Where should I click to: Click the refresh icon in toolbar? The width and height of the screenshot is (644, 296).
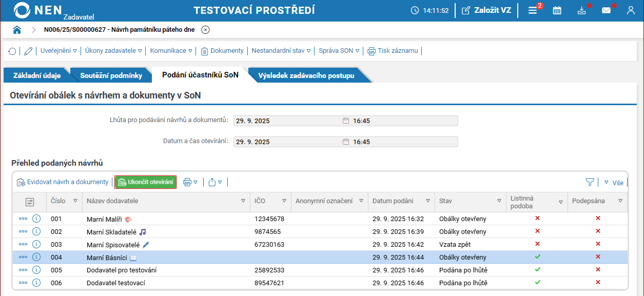(12, 51)
